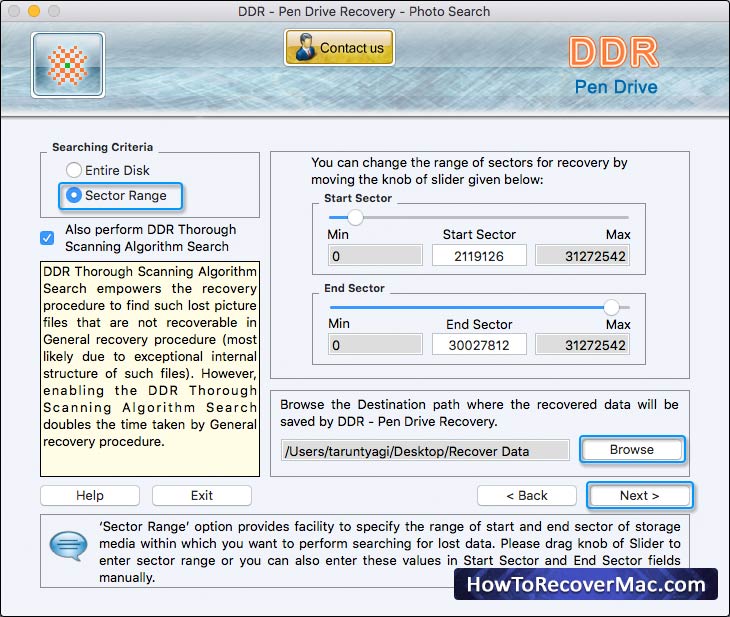Click the End Sector Min field
This screenshot has height=617, width=730.
pyautogui.click(x=375, y=345)
